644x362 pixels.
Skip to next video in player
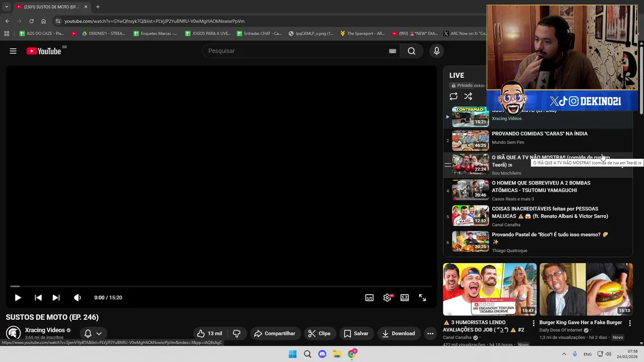click(56, 298)
